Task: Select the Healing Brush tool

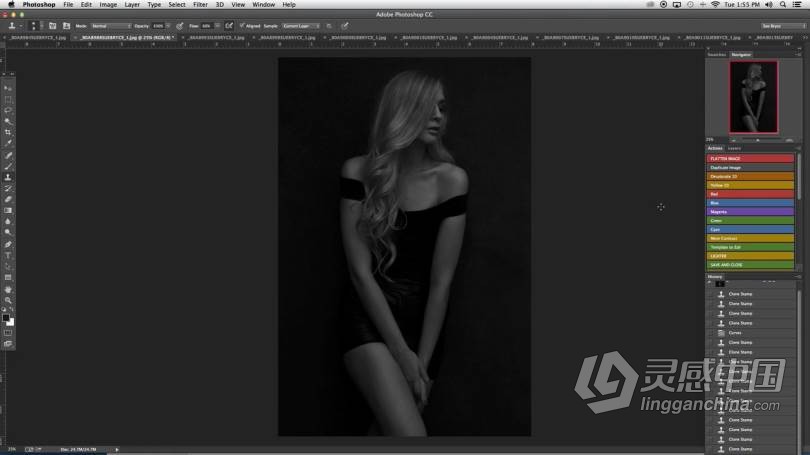Action: point(8,155)
